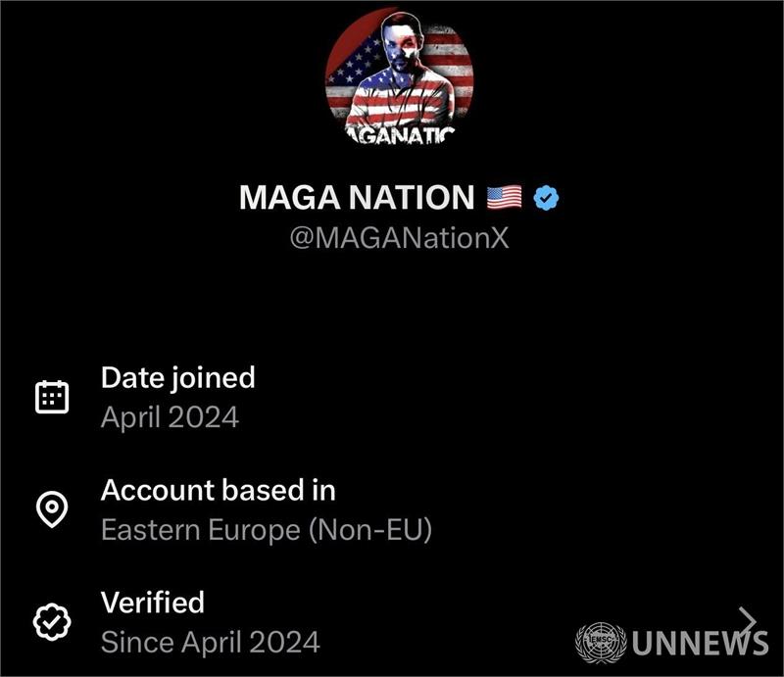Click the UN emblem watermark logo
This screenshot has width=784, height=677.
coord(599,643)
